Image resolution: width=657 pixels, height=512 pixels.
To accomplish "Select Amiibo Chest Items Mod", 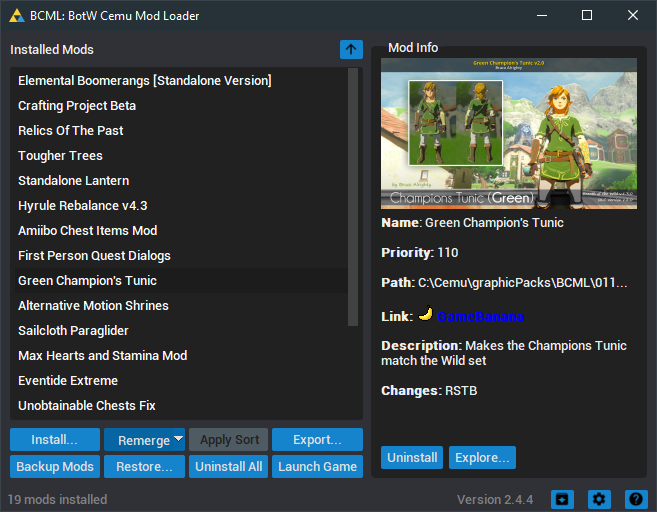I will click(181, 230).
